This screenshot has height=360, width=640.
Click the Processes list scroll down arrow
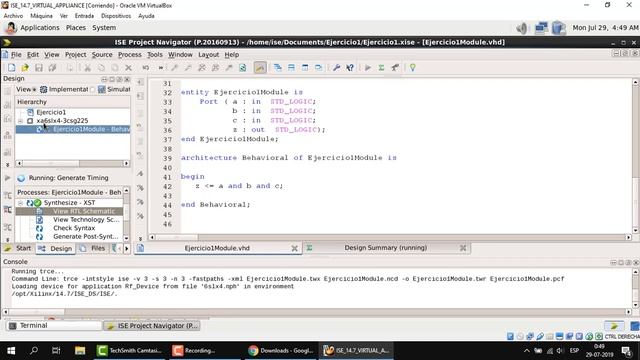coord(127,238)
